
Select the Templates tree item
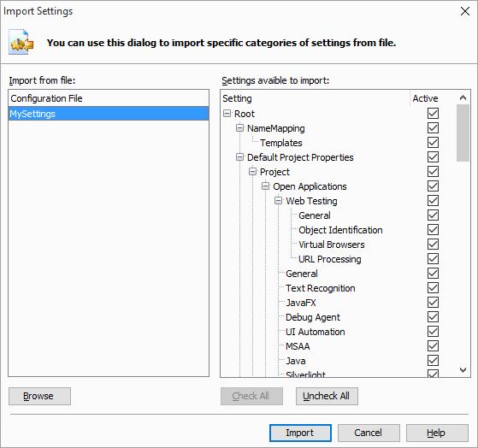point(280,143)
